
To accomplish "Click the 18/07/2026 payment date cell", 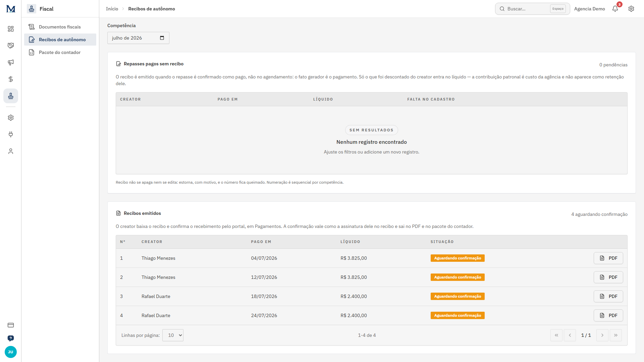I will [264, 296].
